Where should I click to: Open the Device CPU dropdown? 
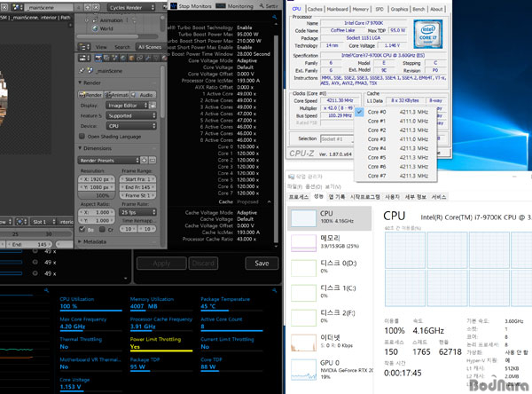tap(131, 126)
